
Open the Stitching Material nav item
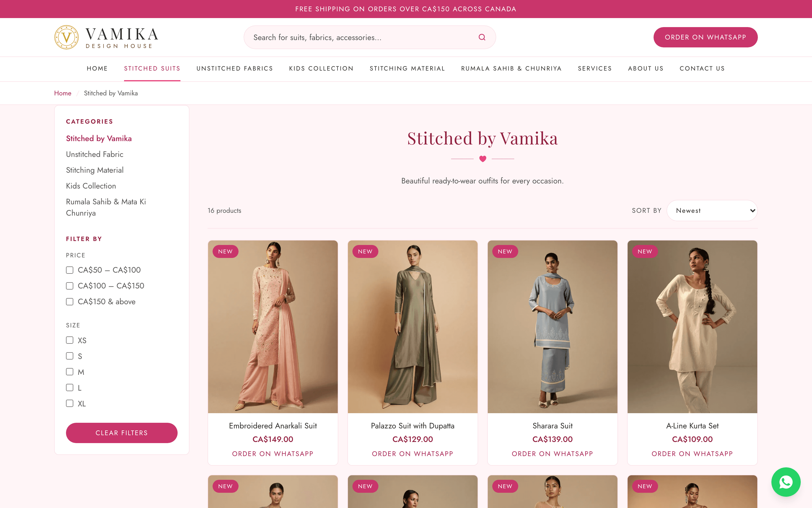(x=407, y=69)
